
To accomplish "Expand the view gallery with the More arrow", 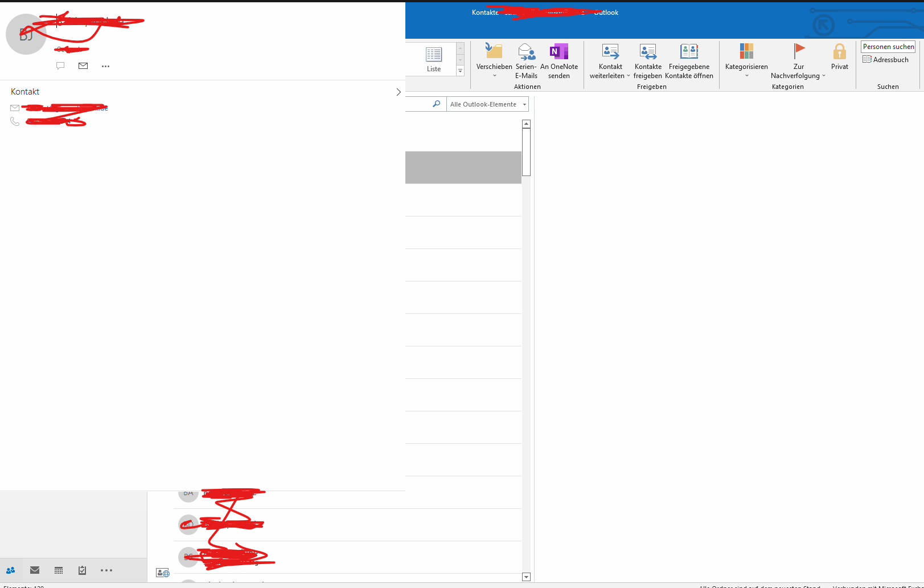I will (461, 71).
